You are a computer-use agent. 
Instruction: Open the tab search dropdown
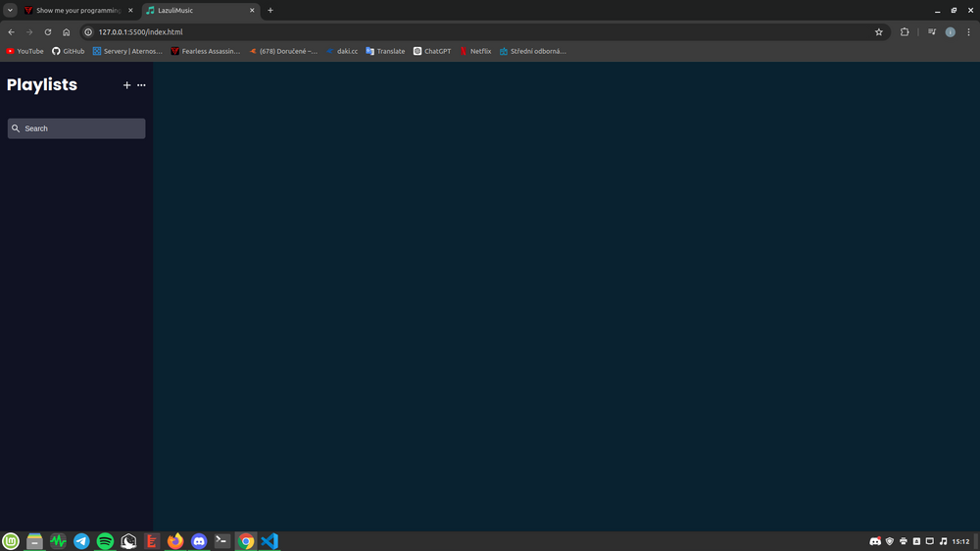(x=10, y=11)
